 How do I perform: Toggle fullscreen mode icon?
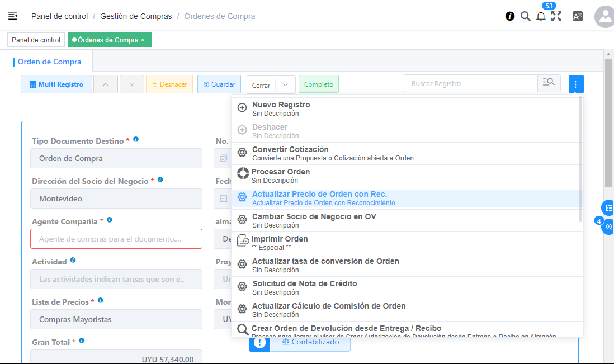point(556,16)
